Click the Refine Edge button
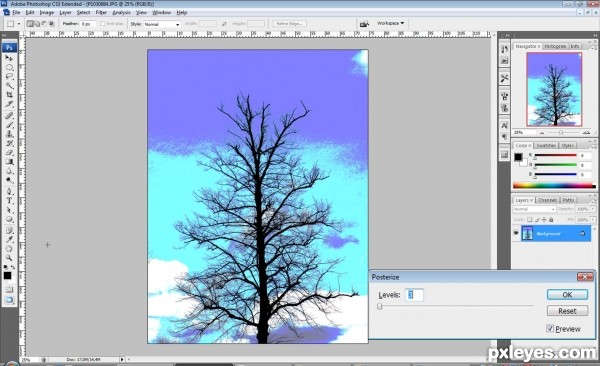 (290, 24)
